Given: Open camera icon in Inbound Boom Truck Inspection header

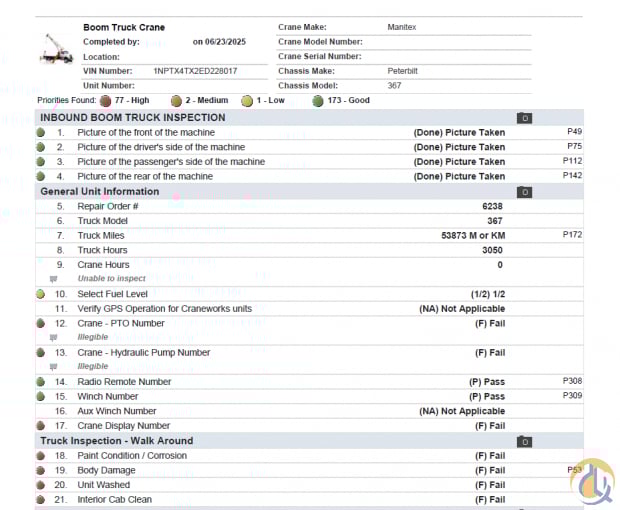Looking at the screenshot, I should [x=524, y=118].
